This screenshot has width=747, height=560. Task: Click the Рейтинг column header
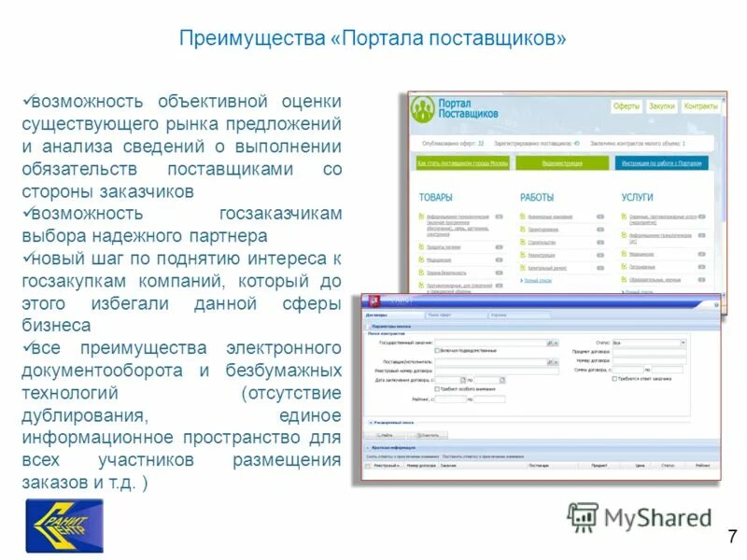pos(703,466)
